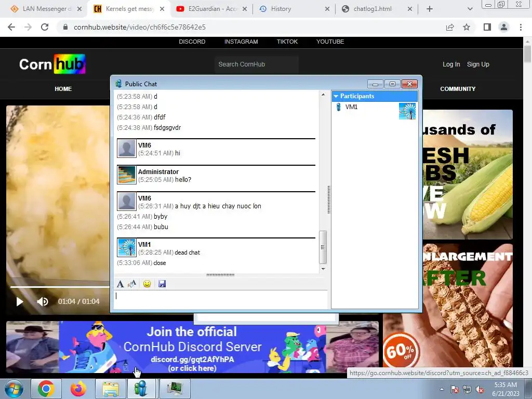
Task: Reload the page
Action: 45,27
